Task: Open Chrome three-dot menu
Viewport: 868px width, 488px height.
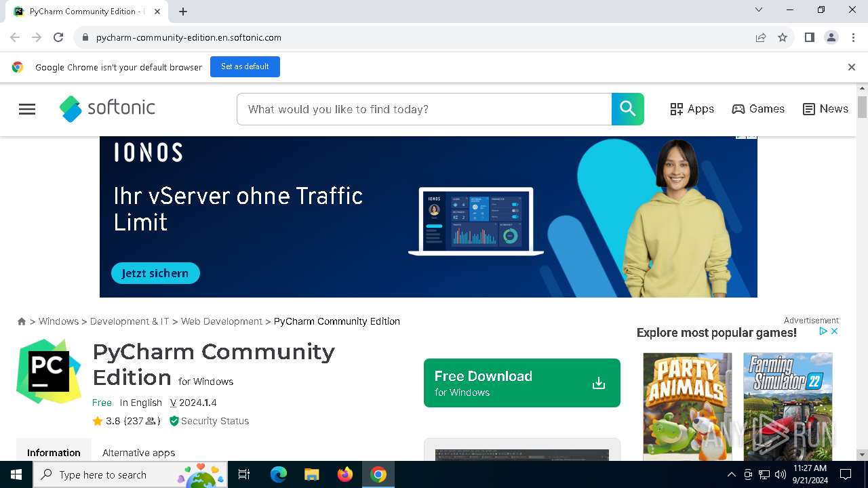Action: [x=853, y=37]
